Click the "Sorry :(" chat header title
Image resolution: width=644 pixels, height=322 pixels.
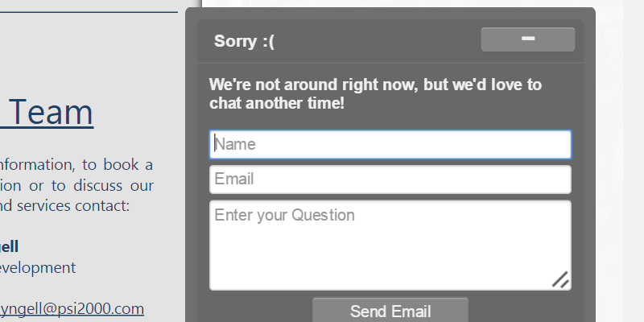point(245,42)
